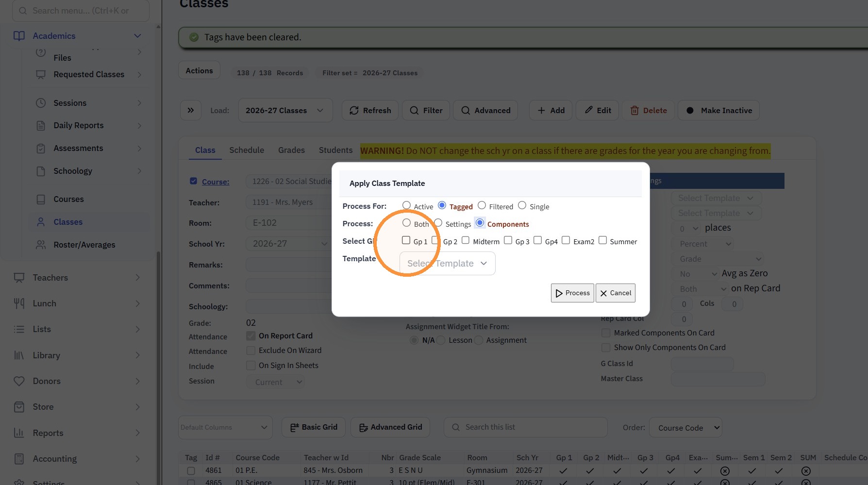Select the Settings process radio button

point(438,223)
